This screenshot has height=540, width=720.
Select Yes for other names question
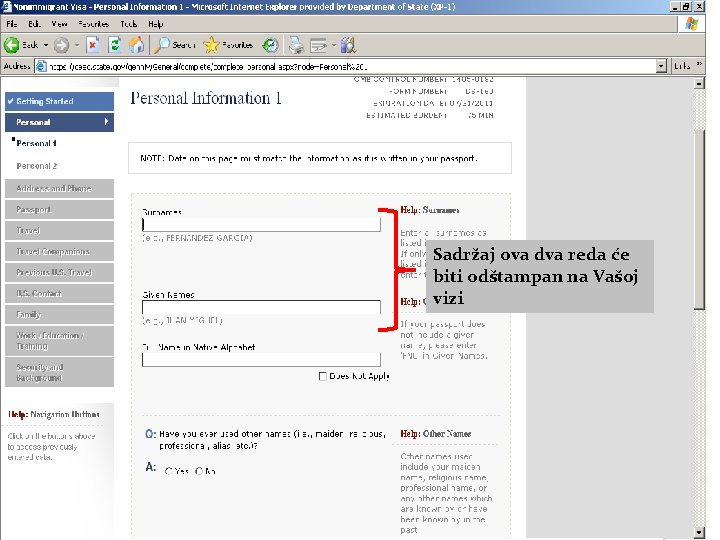pyautogui.click(x=169, y=471)
